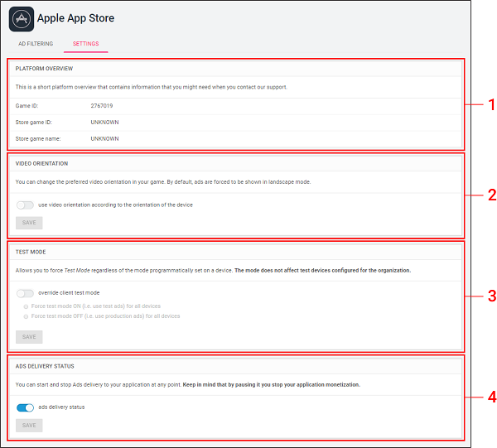Click the Store game name UNKNOWN value

[x=105, y=138]
